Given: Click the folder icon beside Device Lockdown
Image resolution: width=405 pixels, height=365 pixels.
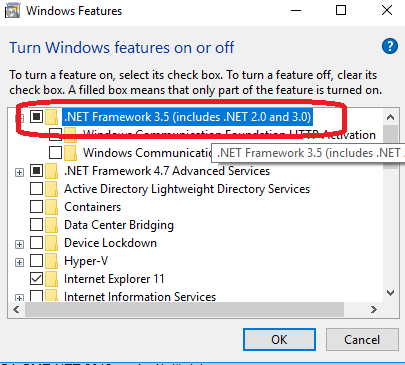Looking at the screenshot, I should pos(51,243).
